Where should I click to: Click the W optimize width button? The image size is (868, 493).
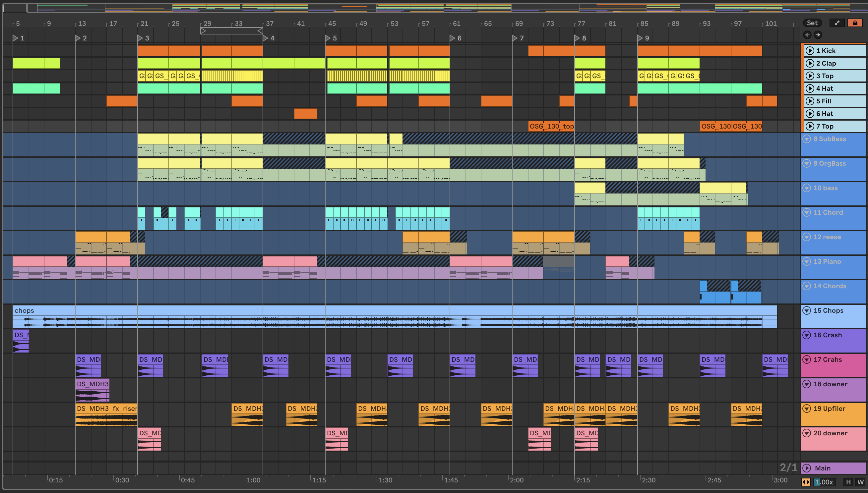(860, 482)
